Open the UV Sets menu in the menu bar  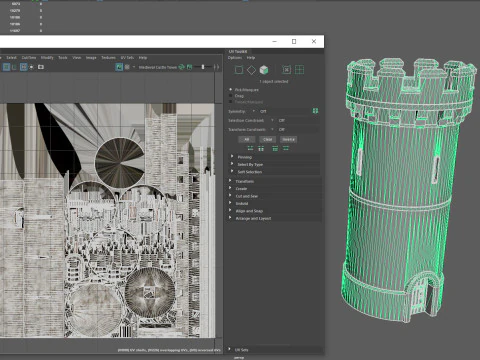(x=127, y=58)
